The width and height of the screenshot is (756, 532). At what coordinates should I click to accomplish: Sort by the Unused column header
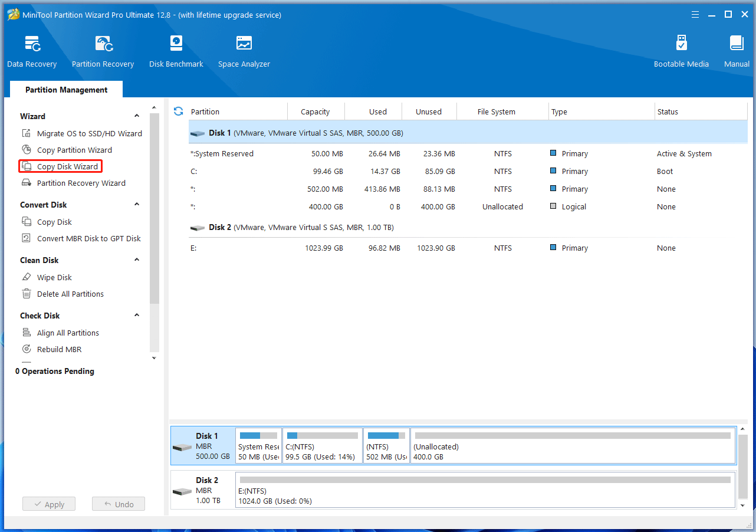tap(430, 111)
